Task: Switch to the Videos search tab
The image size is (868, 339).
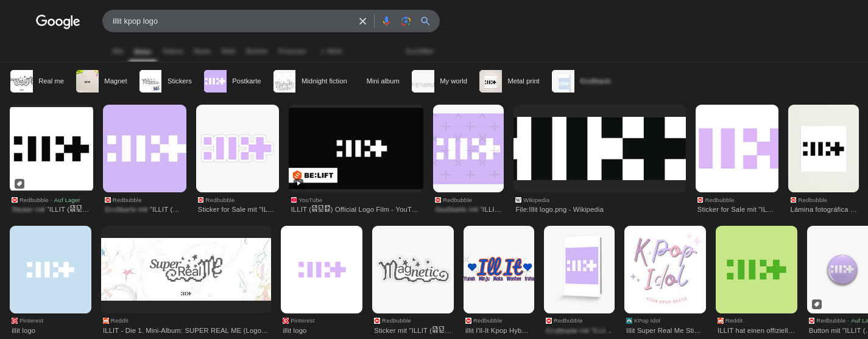Action: (x=172, y=51)
